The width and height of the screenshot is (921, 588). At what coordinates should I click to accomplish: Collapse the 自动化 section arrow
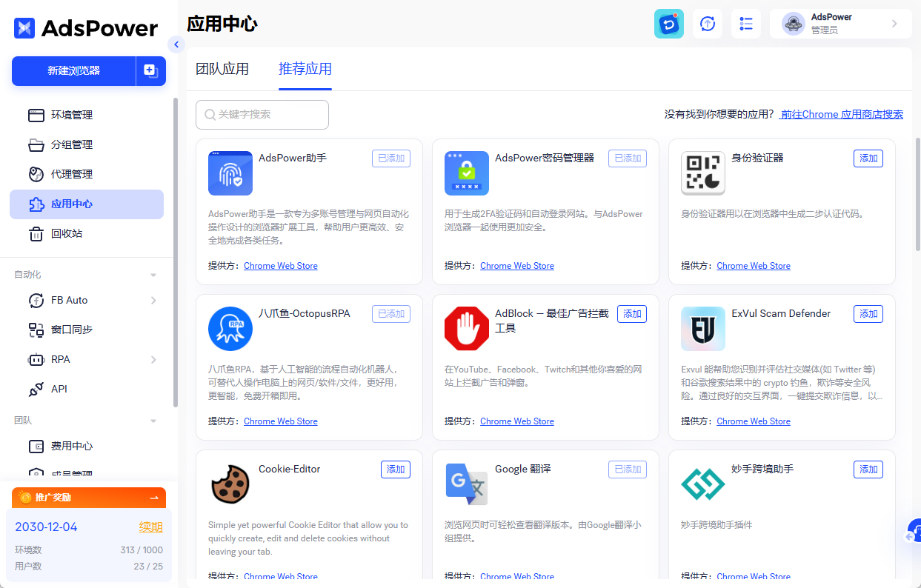[x=153, y=275]
